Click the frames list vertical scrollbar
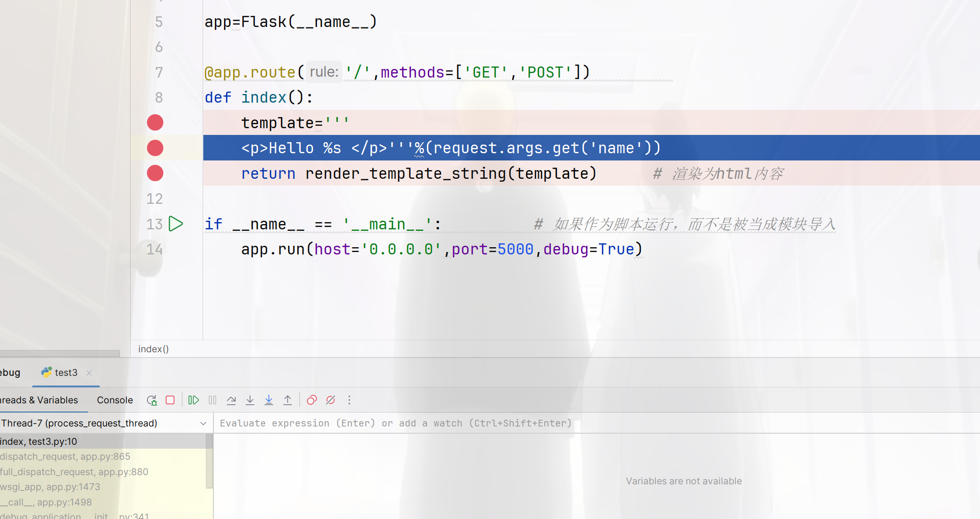The height and width of the screenshot is (519, 980). pos(209,461)
